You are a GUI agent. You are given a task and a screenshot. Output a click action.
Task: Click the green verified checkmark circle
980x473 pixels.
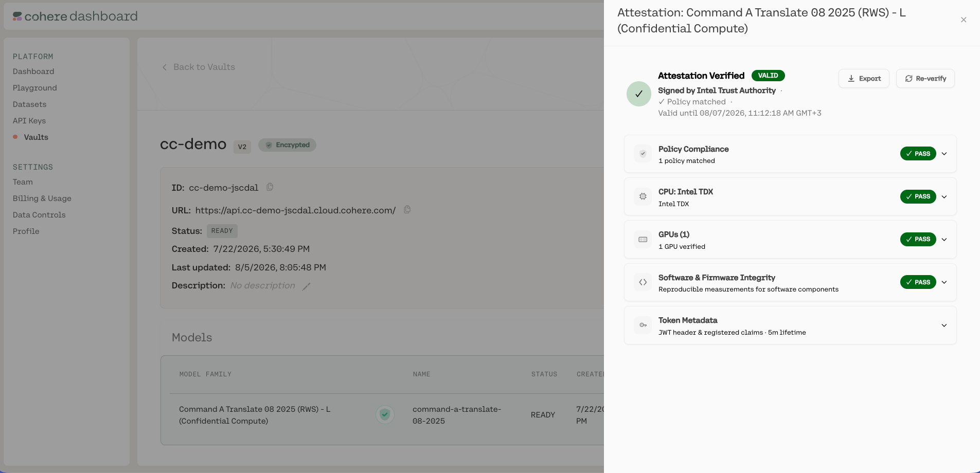point(639,94)
